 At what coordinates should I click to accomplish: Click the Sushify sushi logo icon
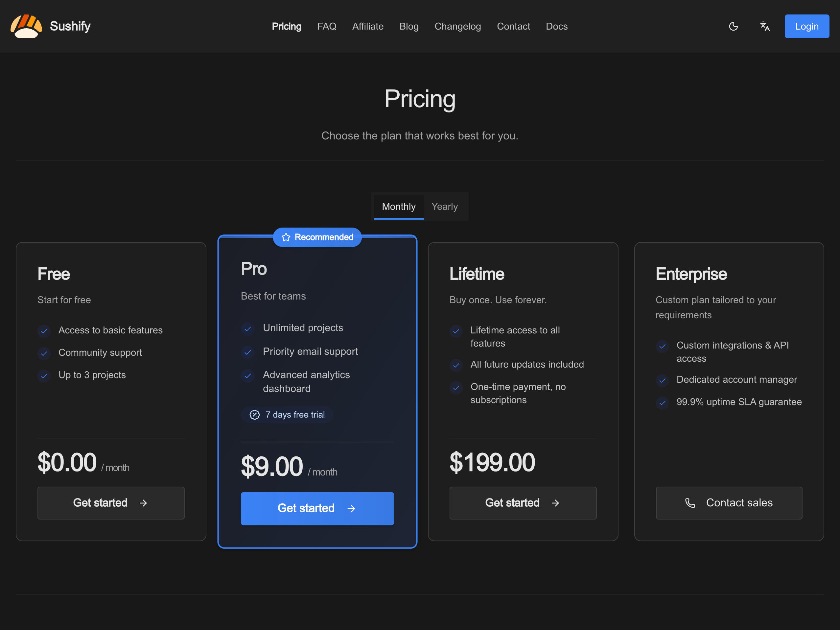tap(26, 26)
